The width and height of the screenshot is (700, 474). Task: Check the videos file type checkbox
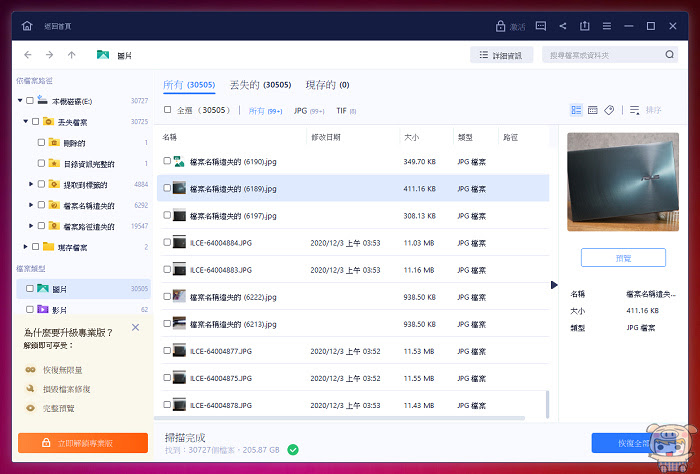[29, 309]
